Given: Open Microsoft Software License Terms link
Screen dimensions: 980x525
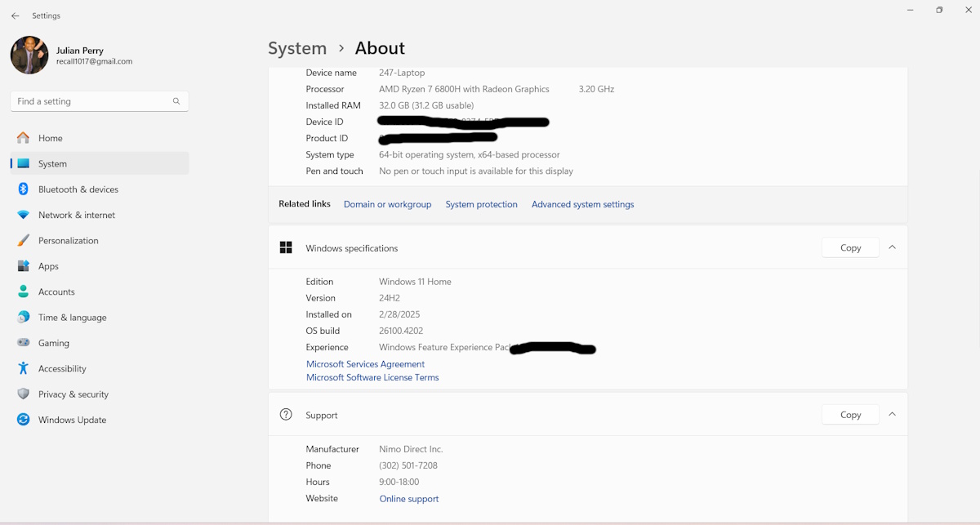Looking at the screenshot, I should coord(372,377).
